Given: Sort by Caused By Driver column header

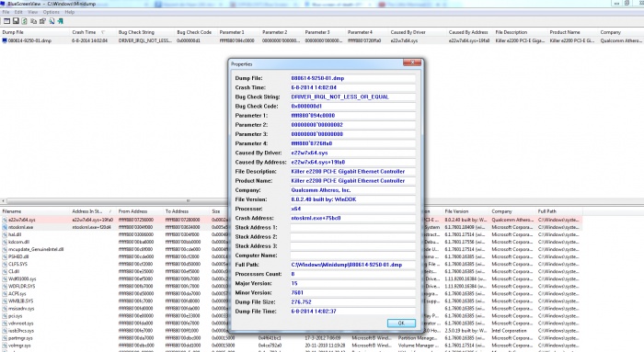Looking at the screenshot, I should [x=418, y=32].
